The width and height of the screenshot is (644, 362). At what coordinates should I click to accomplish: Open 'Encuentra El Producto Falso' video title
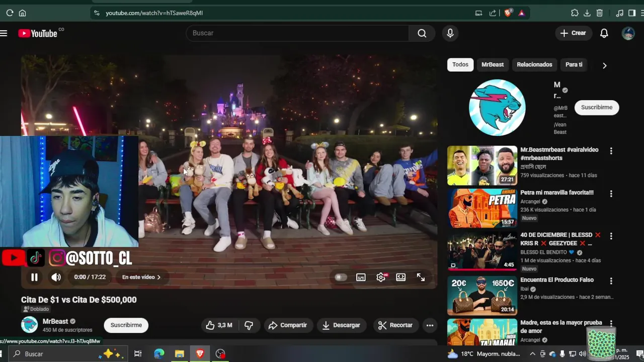(557, 280)
